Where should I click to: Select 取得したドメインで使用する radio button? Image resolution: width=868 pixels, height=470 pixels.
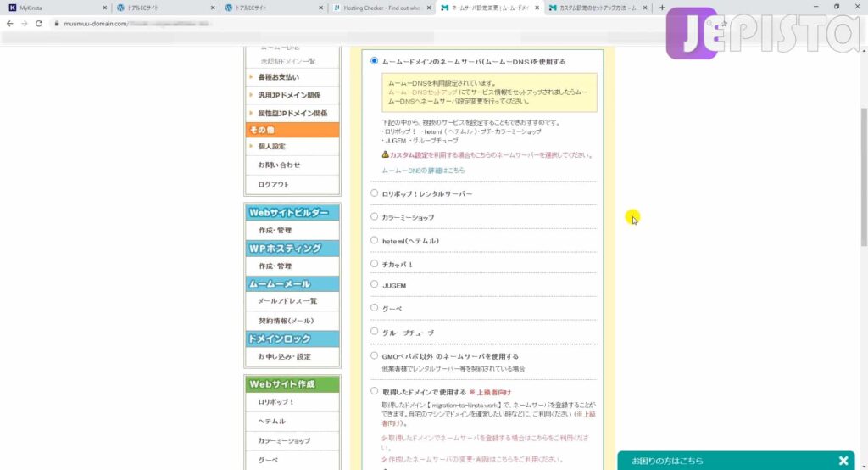(x=374, y=391)
